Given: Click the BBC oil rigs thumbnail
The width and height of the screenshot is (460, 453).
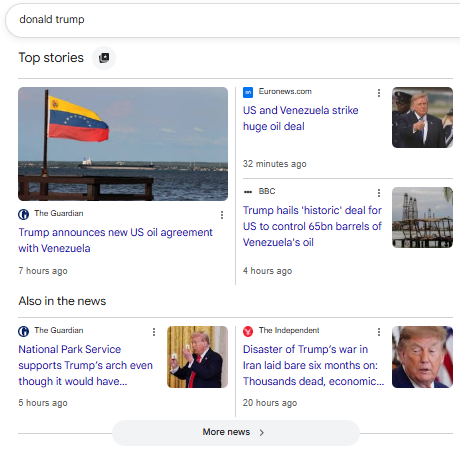Looking at the screenshot, I should 422,217.
